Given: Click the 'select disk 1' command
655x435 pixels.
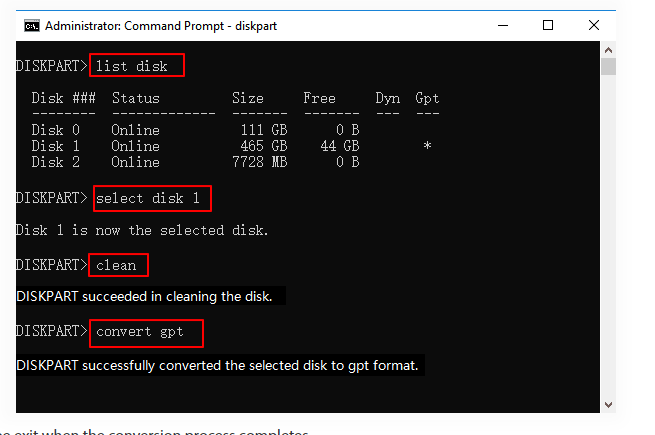Looking at the screenshot, I should tap(148, 198).
